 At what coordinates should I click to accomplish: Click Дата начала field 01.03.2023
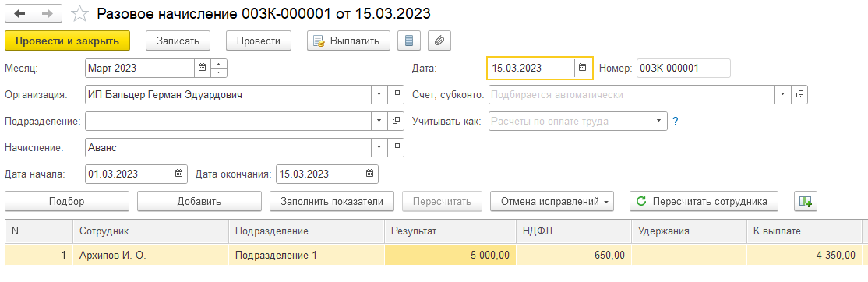(129, 174)
